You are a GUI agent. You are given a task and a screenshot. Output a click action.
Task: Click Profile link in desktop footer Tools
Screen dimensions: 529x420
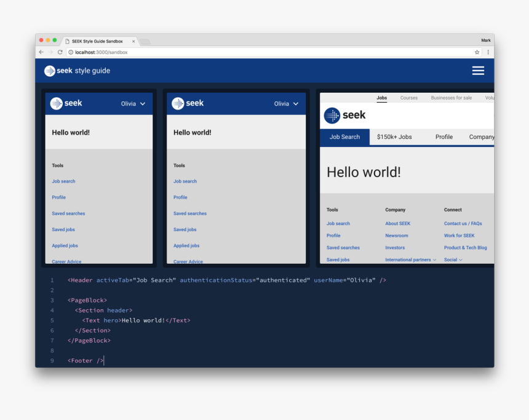pyautogui.click(x=333, y=236)
